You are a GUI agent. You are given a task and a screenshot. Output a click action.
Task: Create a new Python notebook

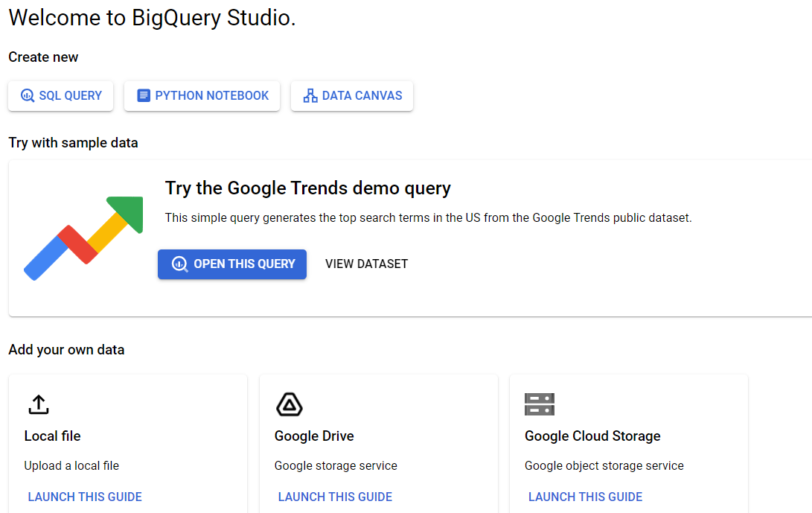(x=202, y=95)
